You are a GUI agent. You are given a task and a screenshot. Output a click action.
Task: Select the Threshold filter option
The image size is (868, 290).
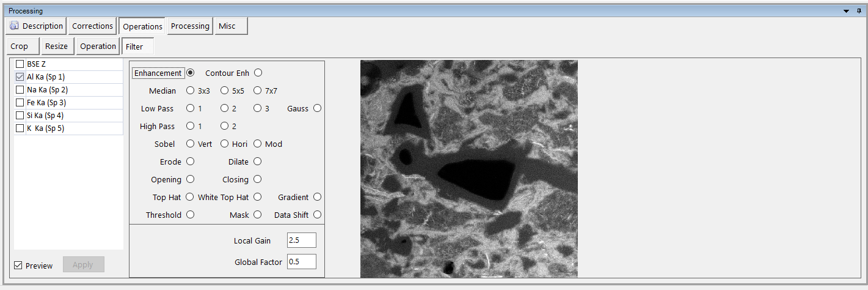click(x=190, y=215)
